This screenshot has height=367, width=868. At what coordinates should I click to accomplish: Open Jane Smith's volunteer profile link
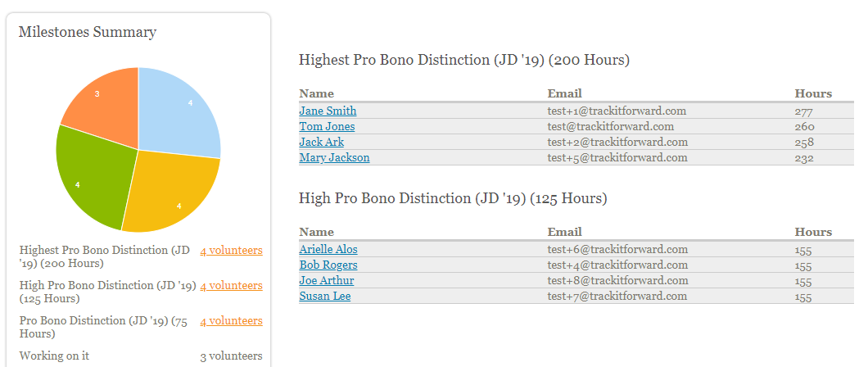(x=328, y=111)
